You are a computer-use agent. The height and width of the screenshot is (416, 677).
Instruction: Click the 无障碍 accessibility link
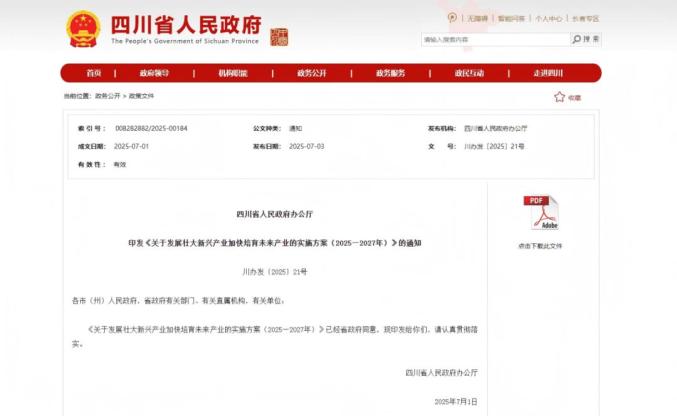coord(476,18)
